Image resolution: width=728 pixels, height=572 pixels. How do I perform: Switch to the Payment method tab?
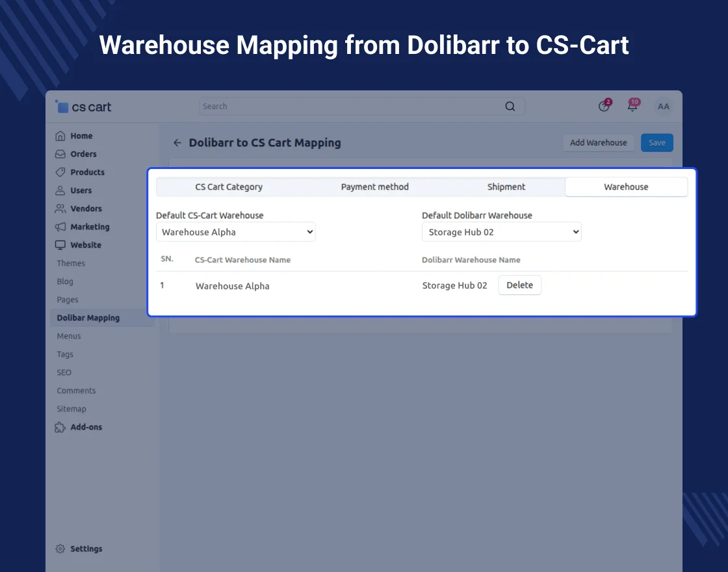click(375, 187)
